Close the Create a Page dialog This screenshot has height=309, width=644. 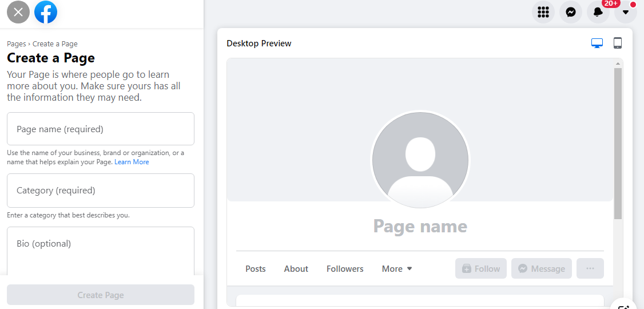(x=18, y=12)
